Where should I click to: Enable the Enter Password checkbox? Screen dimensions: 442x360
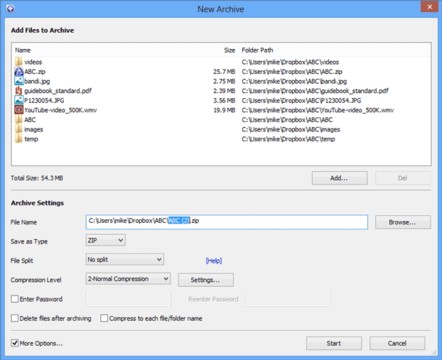[15, 299]
